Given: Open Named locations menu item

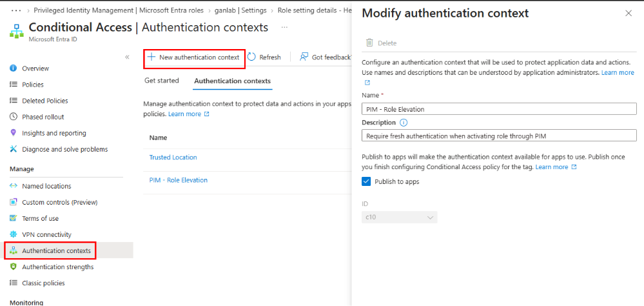Looking at the screenshot, I should tap(46, 186).
